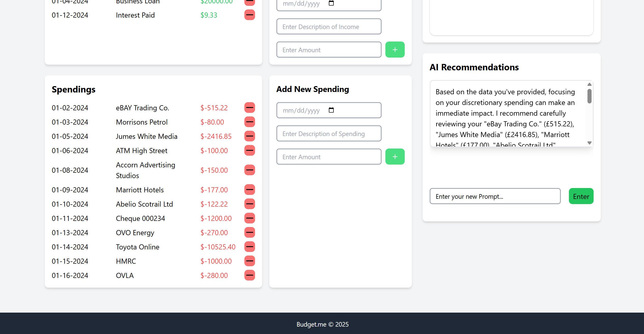Click the Enter Description of Spending field
Screen dimensions: 644x334
329,134
